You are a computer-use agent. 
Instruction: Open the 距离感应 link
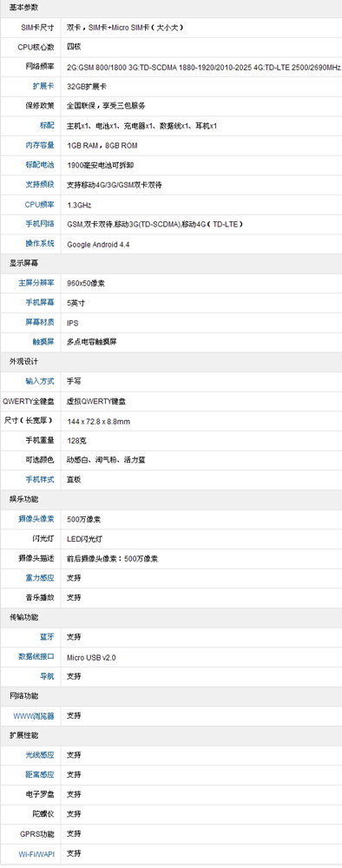pos(40,774)
